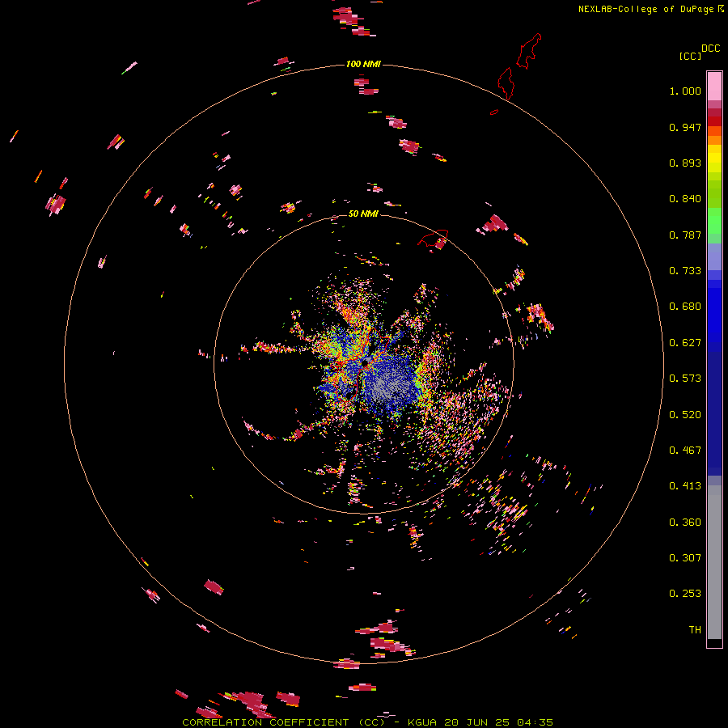The width and height of the screenshot is (728, 728).
Task: Click the TH threshold label
Action: click(695, 630)
